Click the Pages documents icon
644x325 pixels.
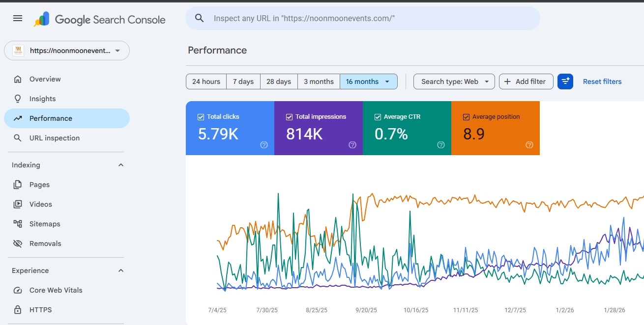(x=18, y=185)
